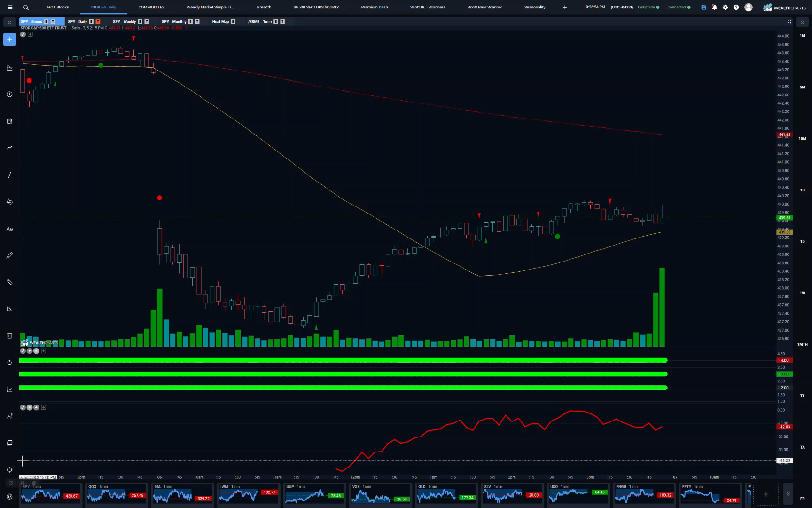Image resolution: width=812 pixels, height=508 pixels.
Task: Click the tastytrade broker status
Action: [648, 7]
